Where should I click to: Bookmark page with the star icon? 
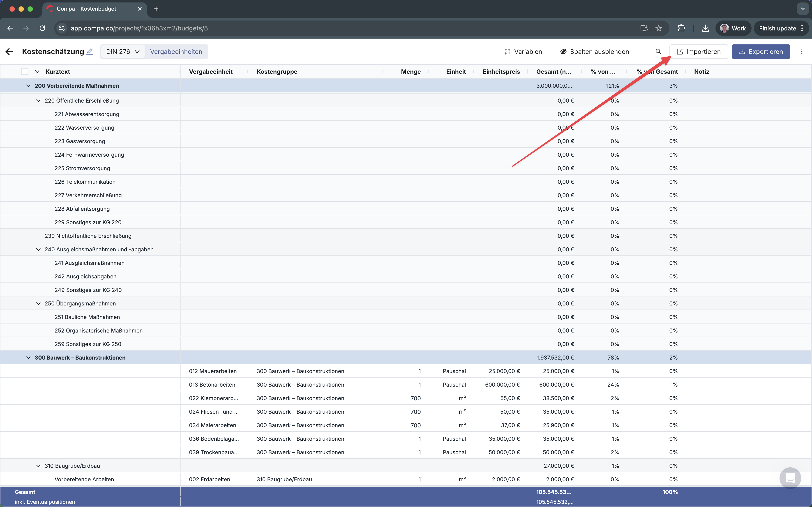tap(658, 28)
